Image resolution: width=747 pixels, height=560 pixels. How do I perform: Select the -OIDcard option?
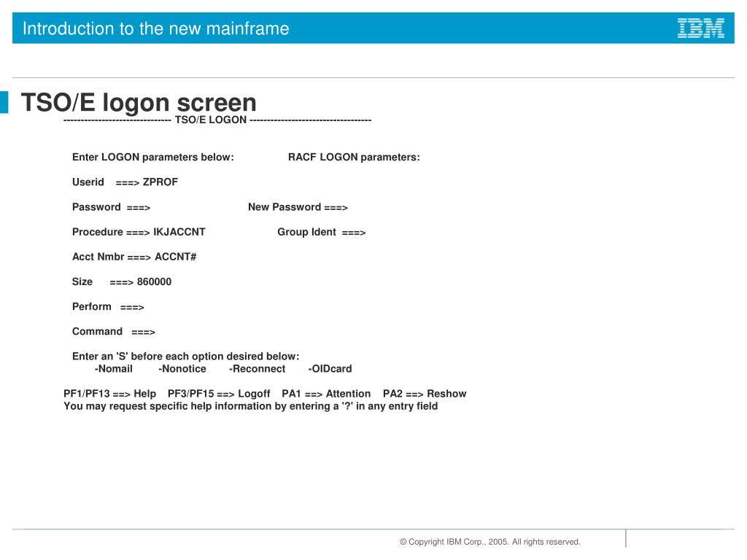330,368
